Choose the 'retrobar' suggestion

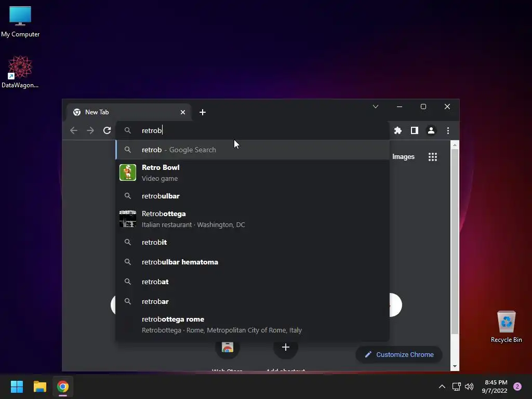click(x=252, y=301)
